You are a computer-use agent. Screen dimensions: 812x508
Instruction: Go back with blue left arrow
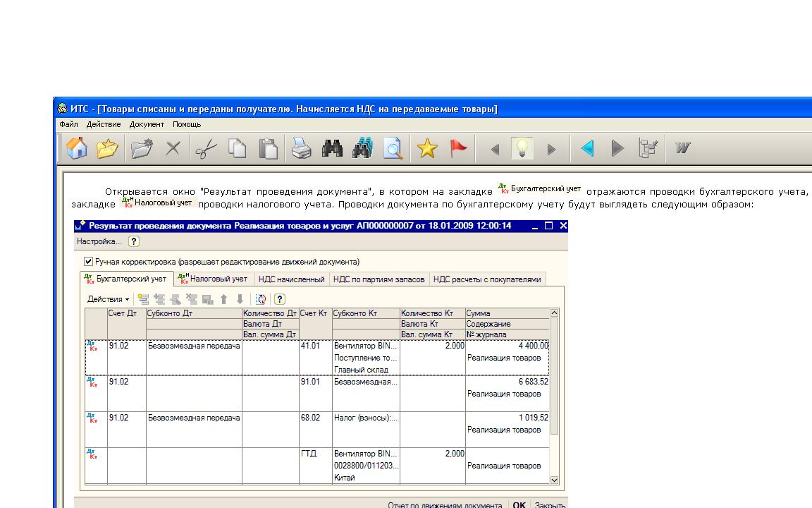(x=587, y=149)
